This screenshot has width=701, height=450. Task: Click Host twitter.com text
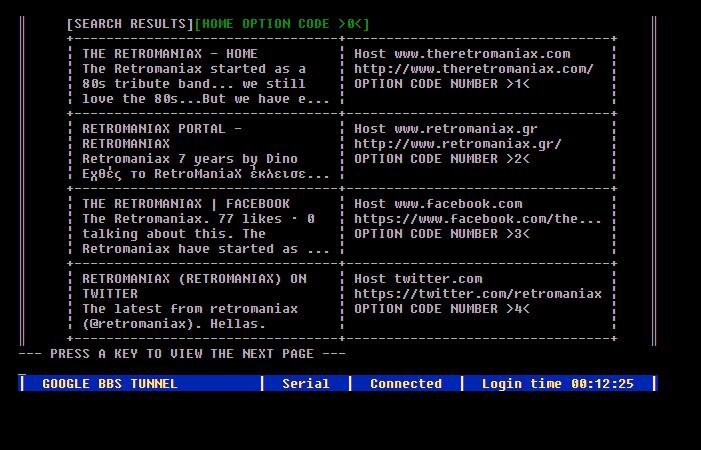(x=418, y=279)
